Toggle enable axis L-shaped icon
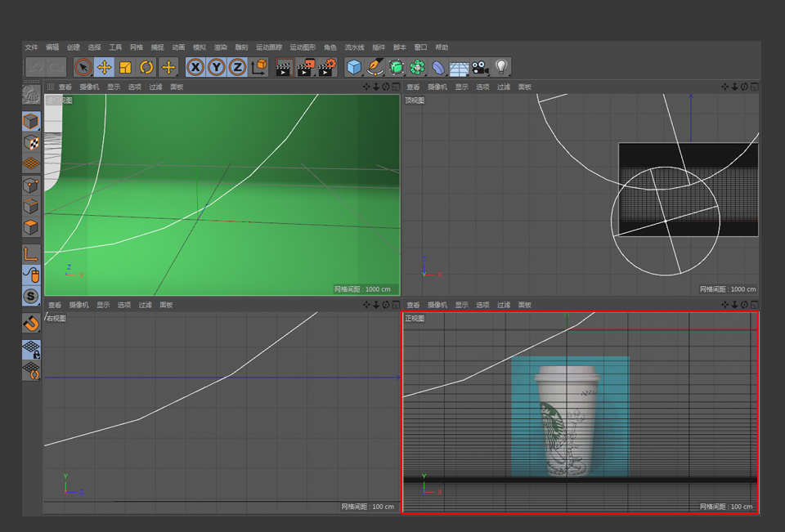The image size is (785, 532). tap(31, 254)
